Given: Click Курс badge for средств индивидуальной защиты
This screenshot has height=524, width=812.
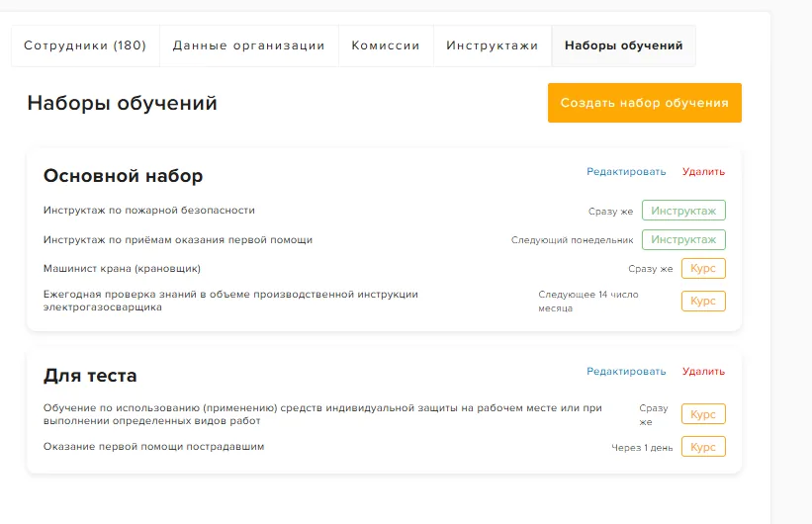Looking at the screenshot, I should [x=703, y=414].
